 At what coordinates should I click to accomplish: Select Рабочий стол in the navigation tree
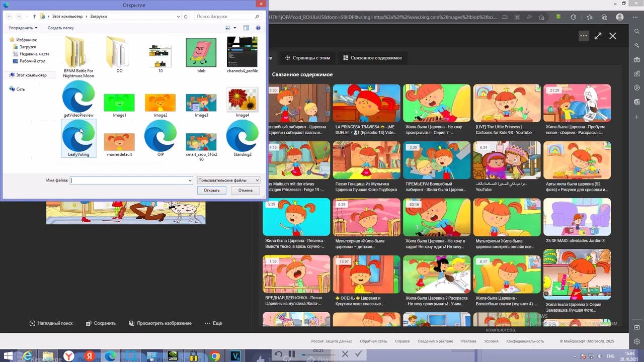[32, 61]
